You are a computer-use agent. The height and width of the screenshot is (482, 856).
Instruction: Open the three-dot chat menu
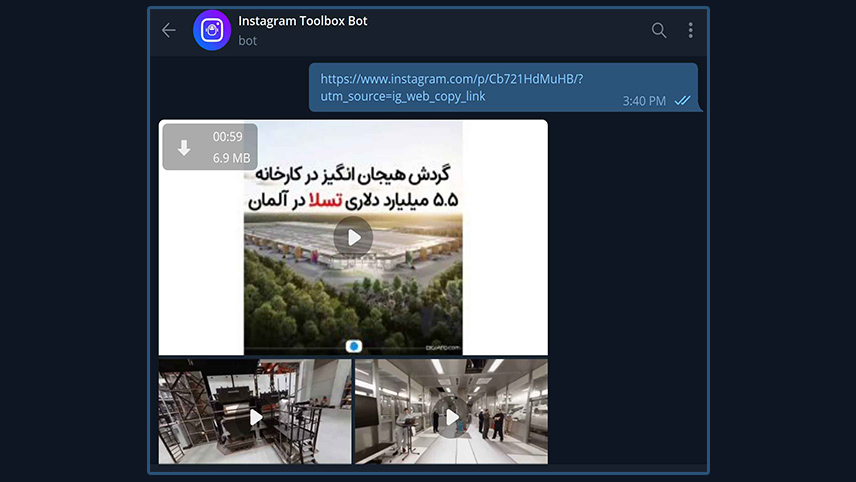tap(691, 30)
